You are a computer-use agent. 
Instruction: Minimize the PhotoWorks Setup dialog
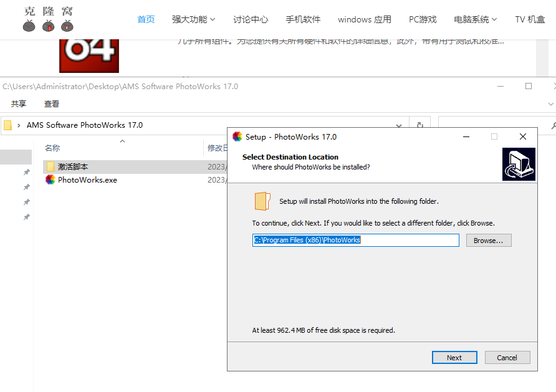pos(466,137)
